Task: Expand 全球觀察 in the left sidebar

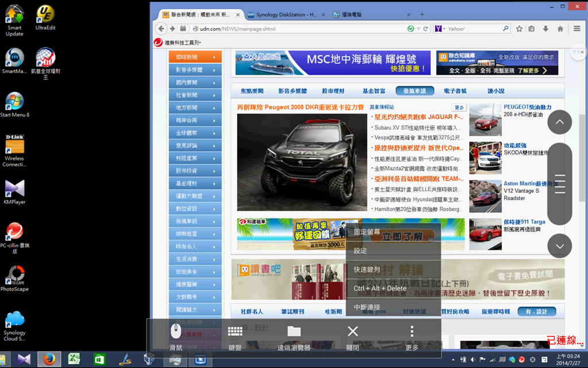Action: [x=195, y=133]
